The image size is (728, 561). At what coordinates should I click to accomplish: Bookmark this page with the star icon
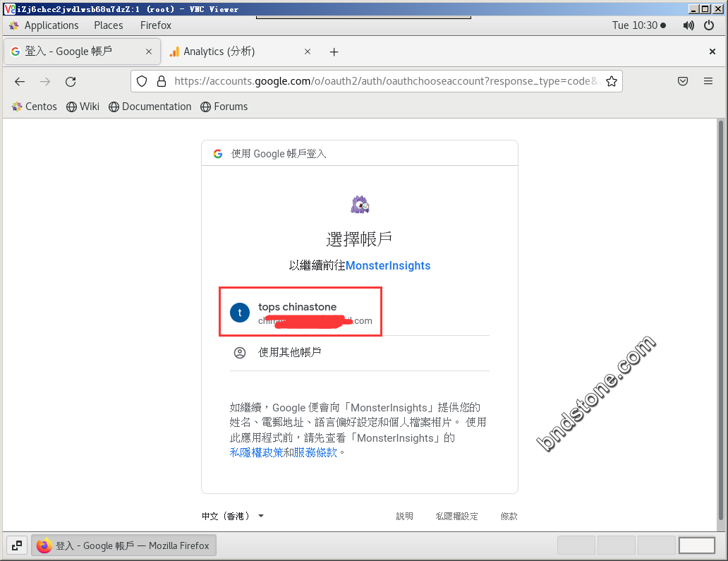(x=612, y=81)
